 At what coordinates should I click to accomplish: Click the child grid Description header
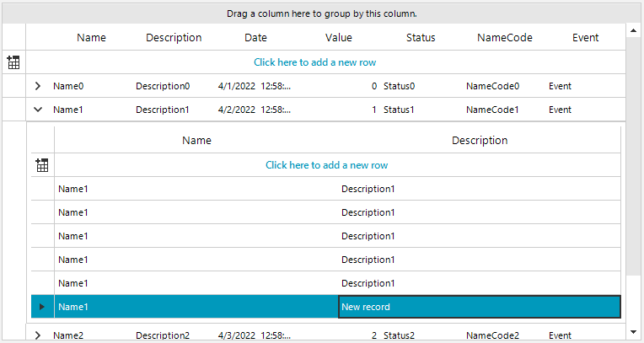480,140
